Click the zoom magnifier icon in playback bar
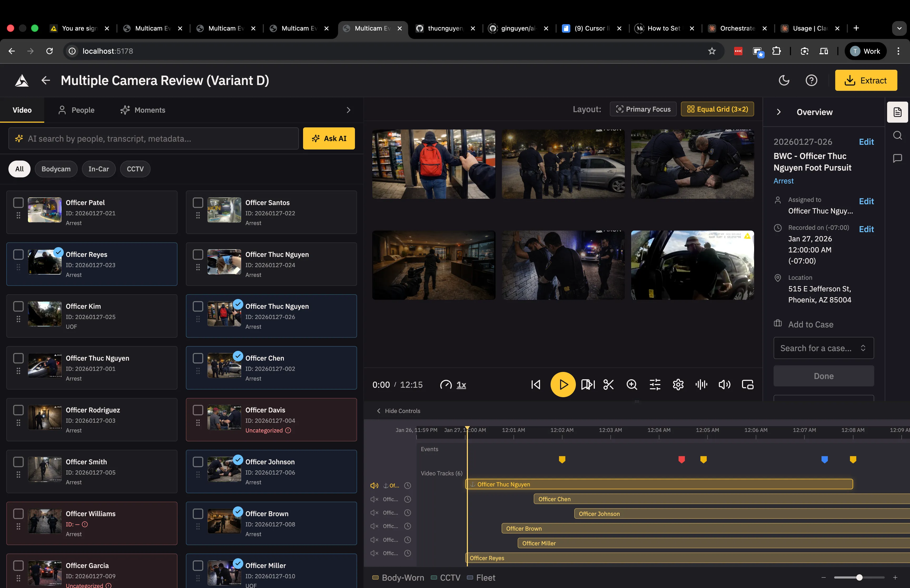This screenshot has width=910, height=588. 632,385
